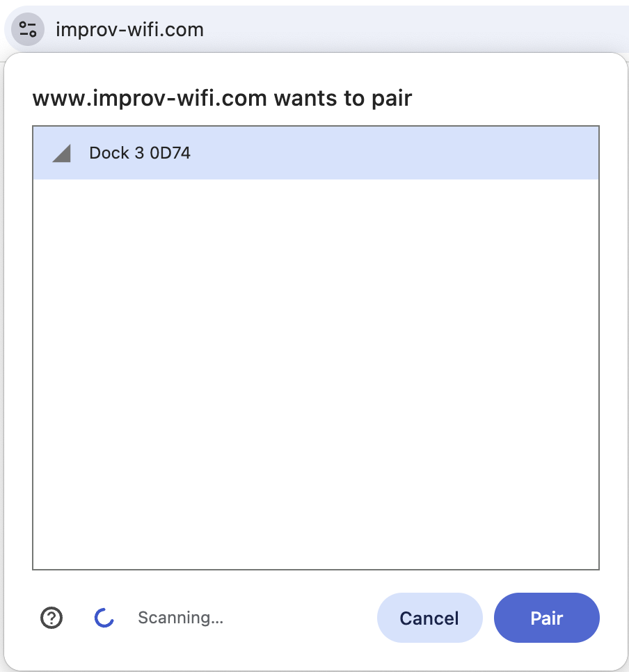Click the help question mark icon
The image size is (629, 672).
pos(51,618)
